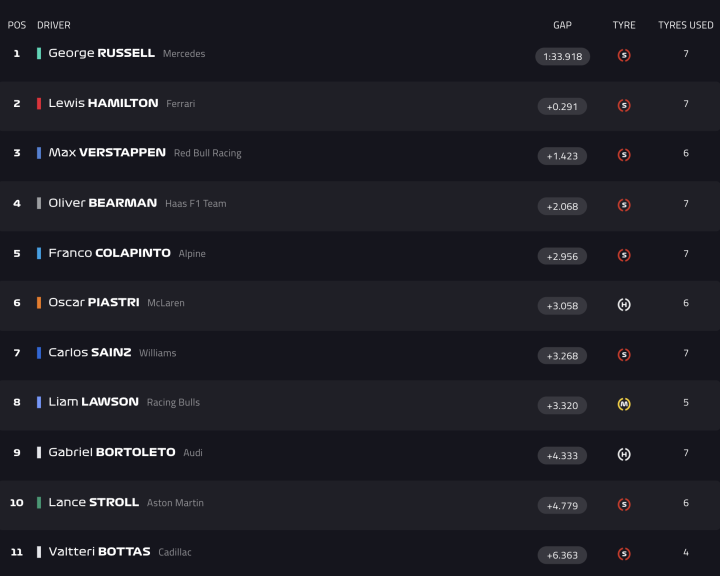Click Gabriel Bortoleto's hard tyre icon
Image resolution: width=720 pixels, height=576 pixels.
coord(624,454)
